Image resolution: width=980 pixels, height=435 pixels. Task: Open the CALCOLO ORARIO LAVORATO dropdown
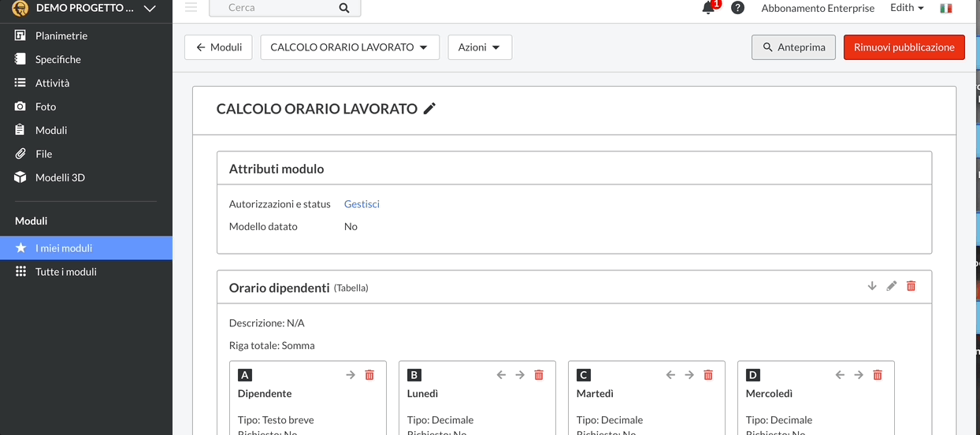[x=349, y=47]
